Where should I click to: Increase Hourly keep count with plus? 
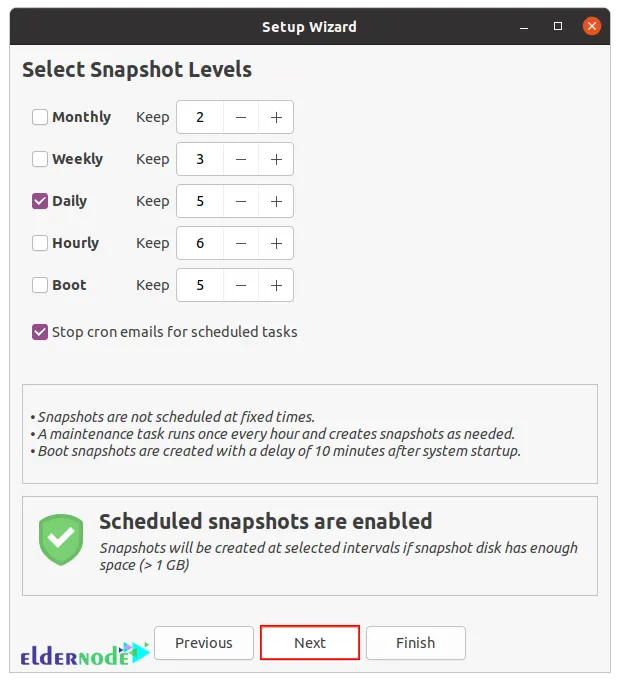pos(276,243)
